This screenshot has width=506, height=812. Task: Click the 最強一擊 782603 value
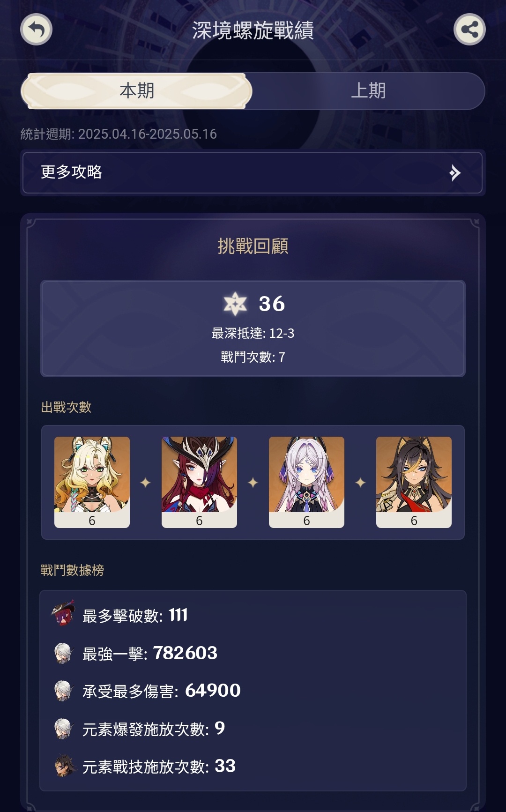(x=185, y=653)
